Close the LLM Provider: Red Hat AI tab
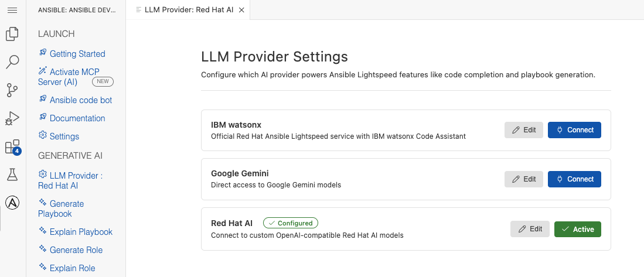 tap(241, 11)
